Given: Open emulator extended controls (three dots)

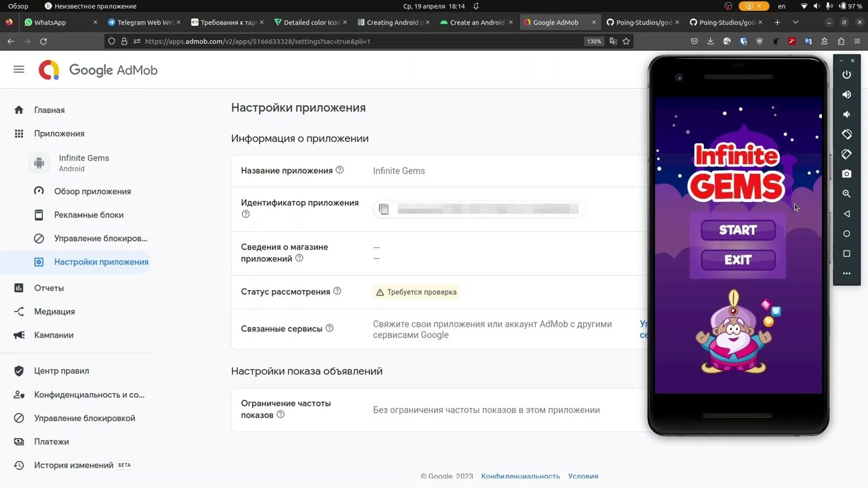Looking at the screenshot, I should pyautogui.click(x=846, y=274).
